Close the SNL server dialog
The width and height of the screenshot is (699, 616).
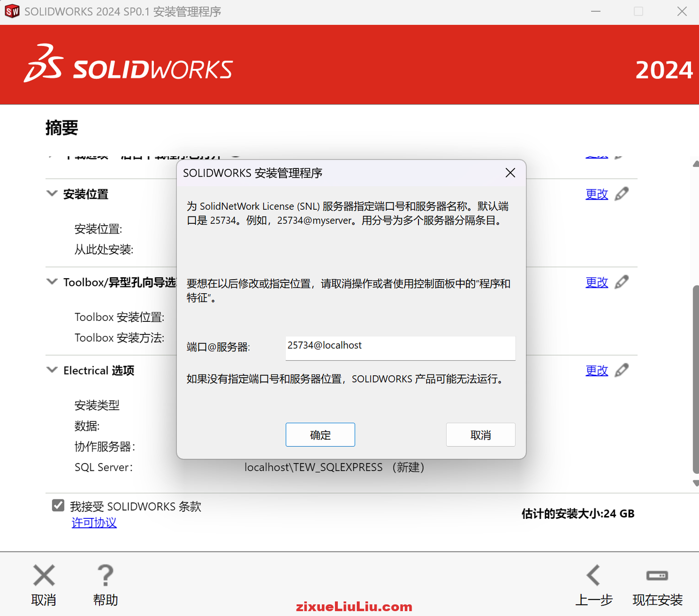pyautogui.click(x=510, y=173)
